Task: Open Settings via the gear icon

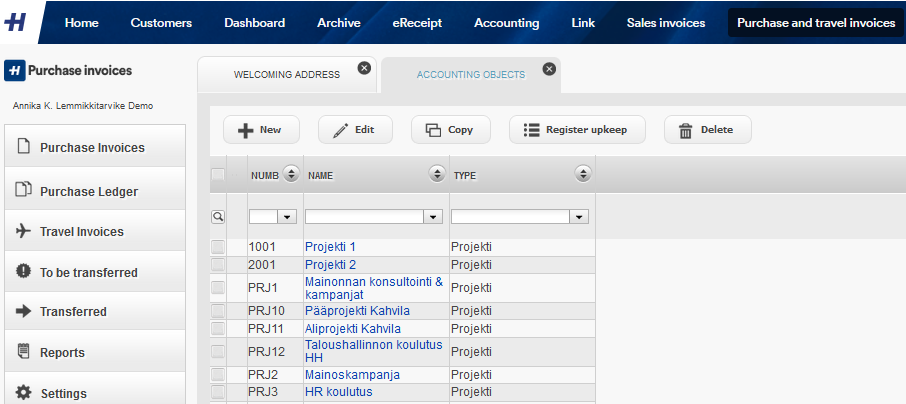Action: [23, 392]
